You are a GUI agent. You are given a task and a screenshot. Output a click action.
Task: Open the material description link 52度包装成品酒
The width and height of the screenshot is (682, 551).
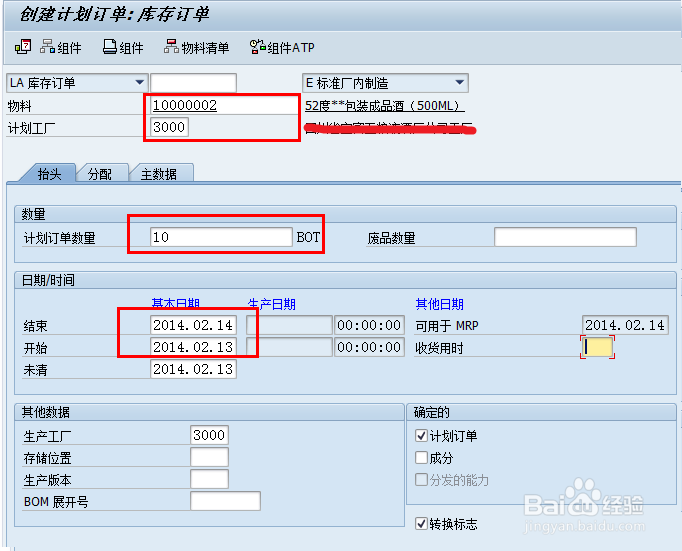click(x=384, y=106)
